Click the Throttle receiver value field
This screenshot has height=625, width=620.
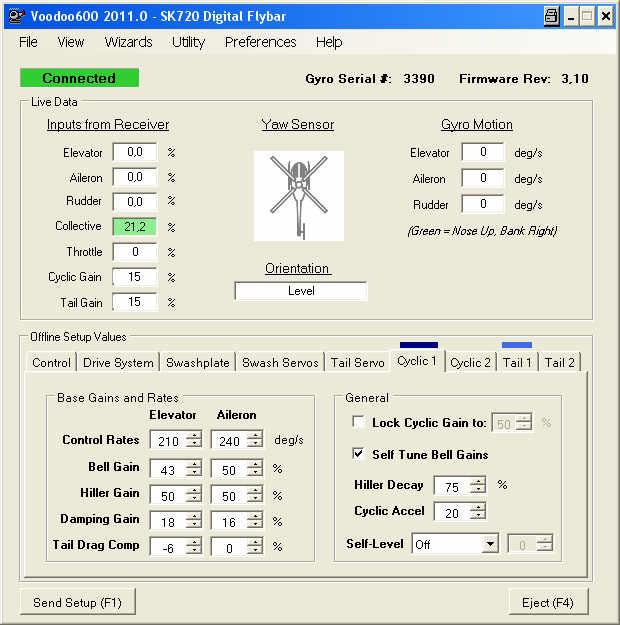point(135,252)
